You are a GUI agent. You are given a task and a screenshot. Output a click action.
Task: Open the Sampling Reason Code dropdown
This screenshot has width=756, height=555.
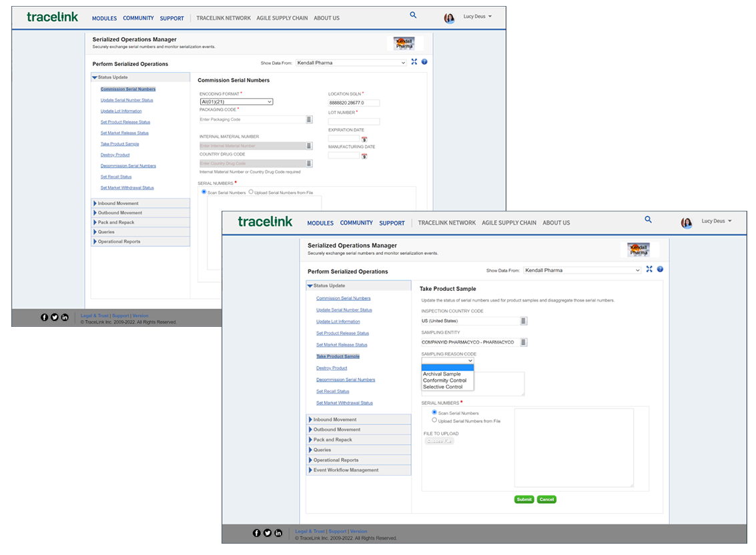point(448,361)
